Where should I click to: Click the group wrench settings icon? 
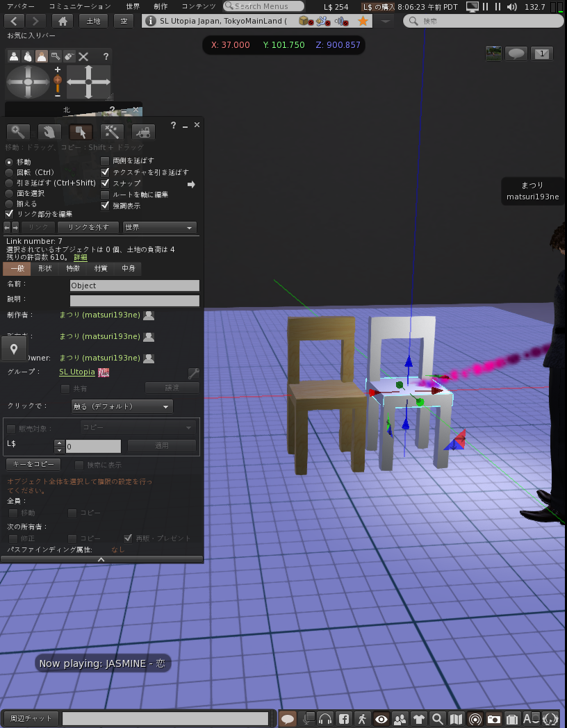click(194, 373)
